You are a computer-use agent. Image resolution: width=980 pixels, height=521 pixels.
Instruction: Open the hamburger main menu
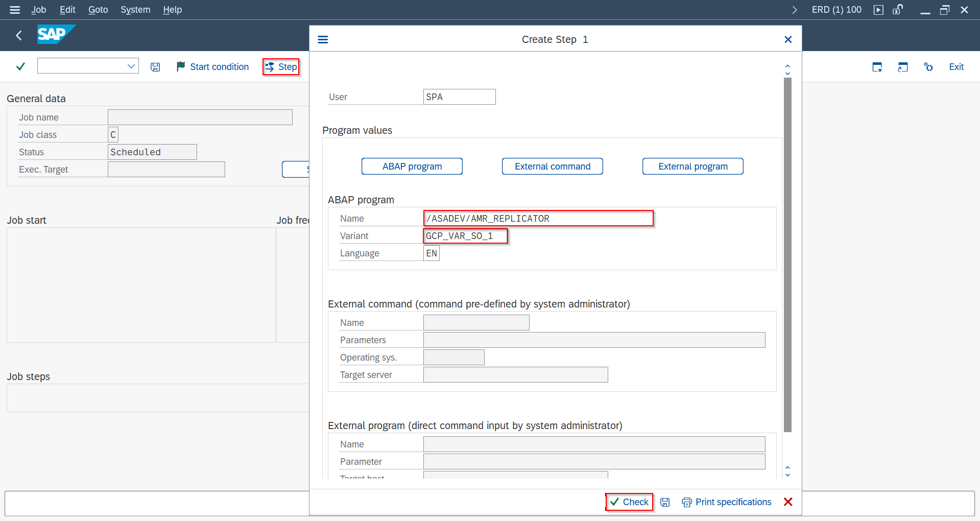click(x=15, y=10)
